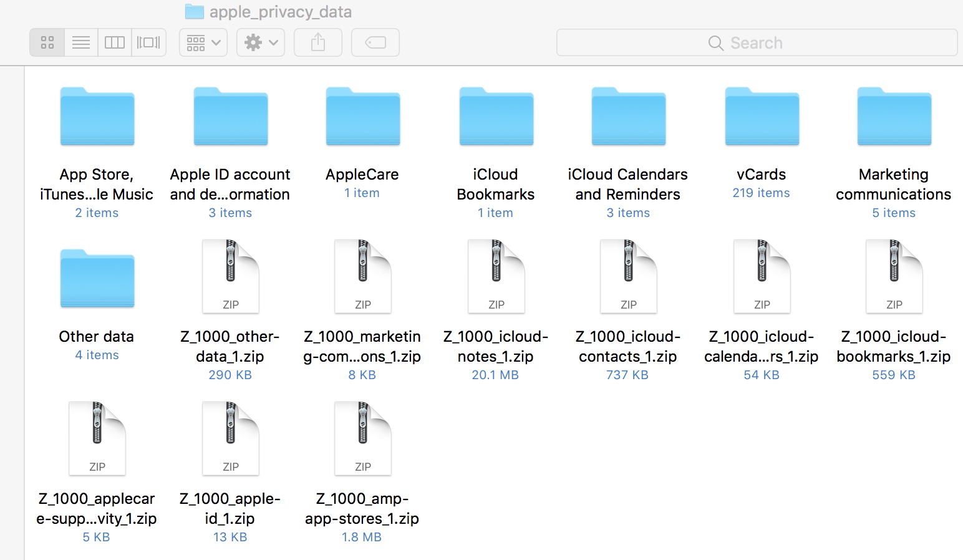Click the '219 items' count label
Screen dimensions: 963x560
761,193
